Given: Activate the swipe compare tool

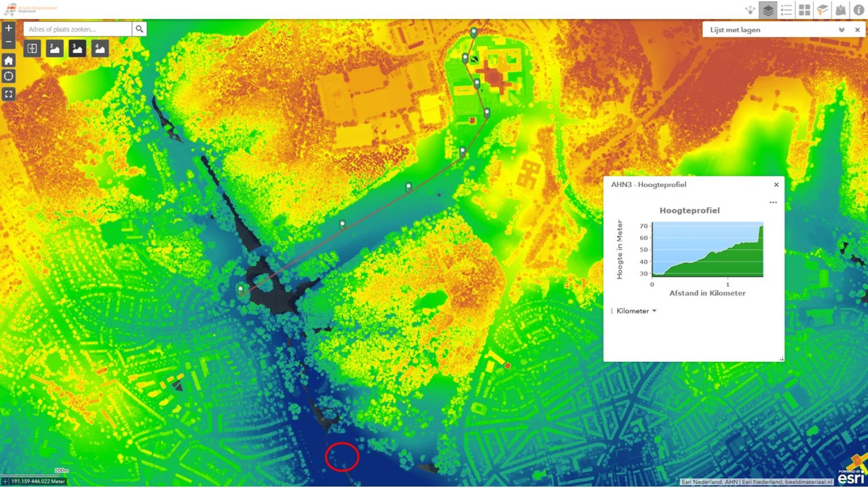Looking at the screenshot, I should 32,48.
